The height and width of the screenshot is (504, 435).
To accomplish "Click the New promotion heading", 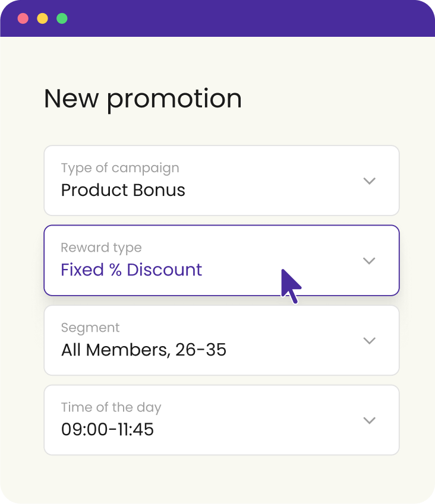I will [x=143, y=99].
